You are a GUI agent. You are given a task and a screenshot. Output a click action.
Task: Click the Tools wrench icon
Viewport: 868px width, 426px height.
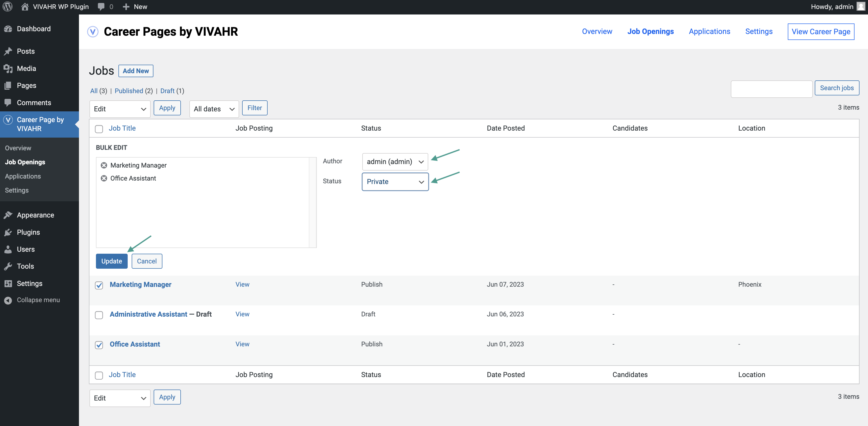click(8, 266)
